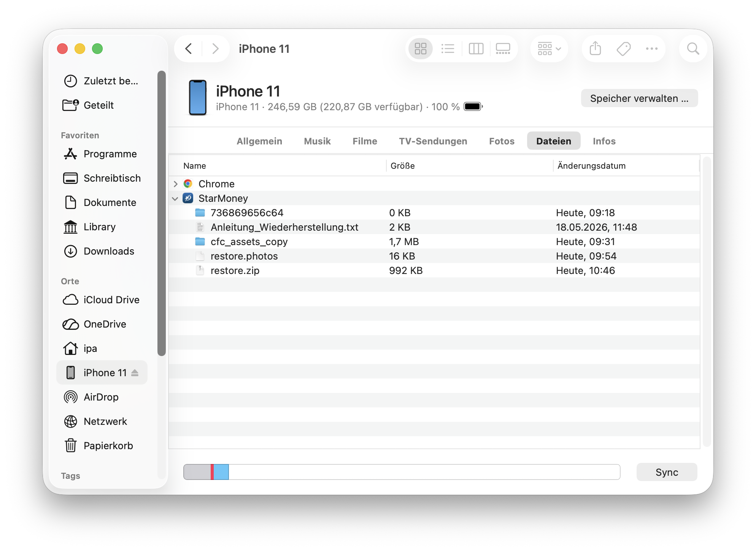Click the 18.05.2026, 11:48 date cell
Screen dimensions: 756x551
click(596, 227)
